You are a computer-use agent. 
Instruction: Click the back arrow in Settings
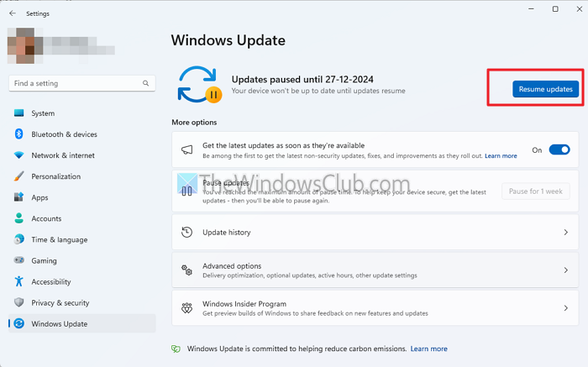[x=13, y=13]
